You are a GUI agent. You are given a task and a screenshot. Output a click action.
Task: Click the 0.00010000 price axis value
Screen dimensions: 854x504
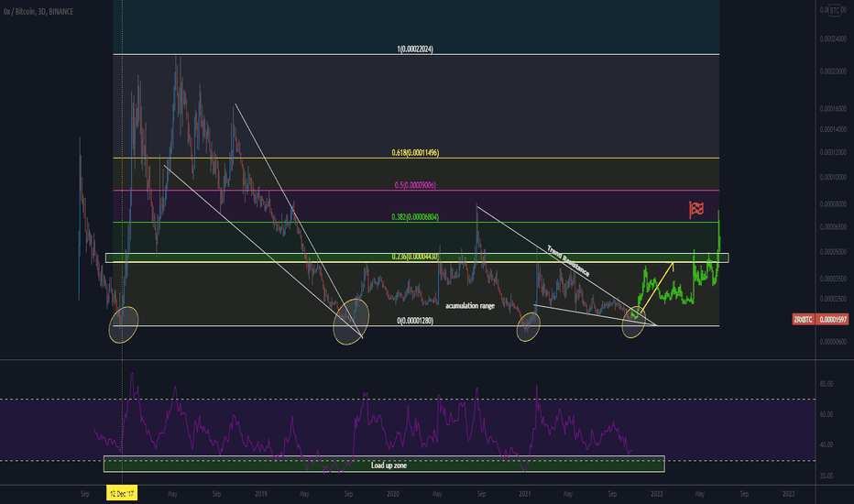833,178
